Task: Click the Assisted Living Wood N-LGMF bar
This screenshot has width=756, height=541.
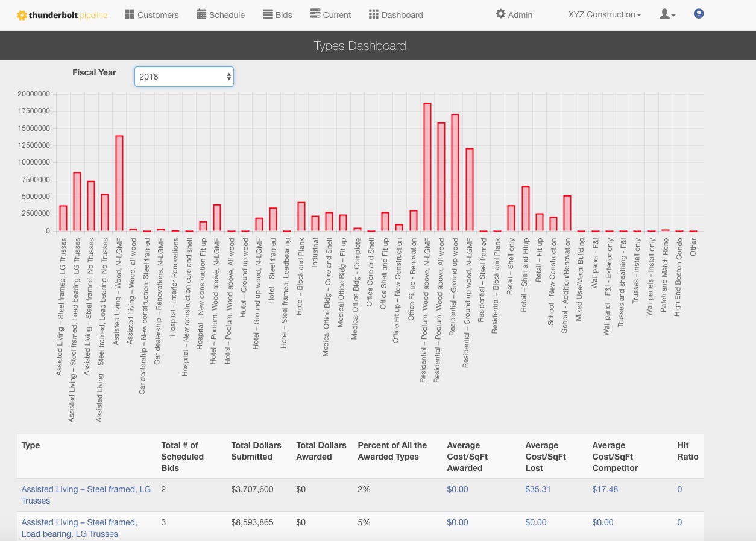Action: pos(119,183)
